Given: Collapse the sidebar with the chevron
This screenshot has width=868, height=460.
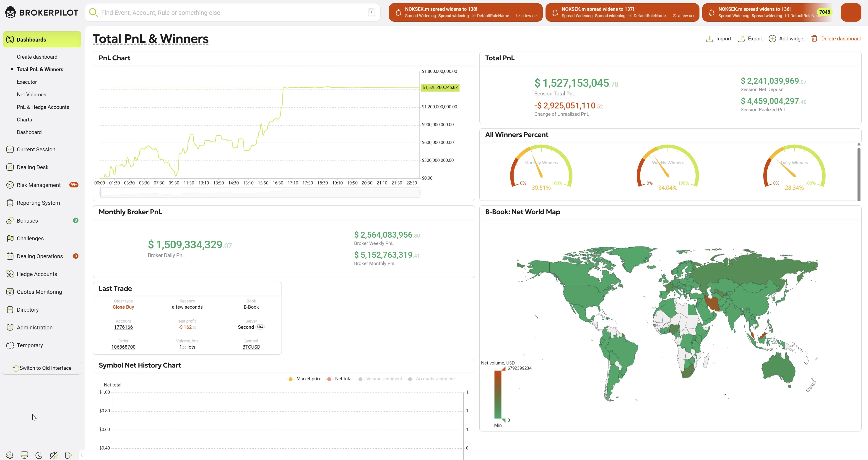Looking at the screenshot, I should pyautogui.click(x=82, y=455).
